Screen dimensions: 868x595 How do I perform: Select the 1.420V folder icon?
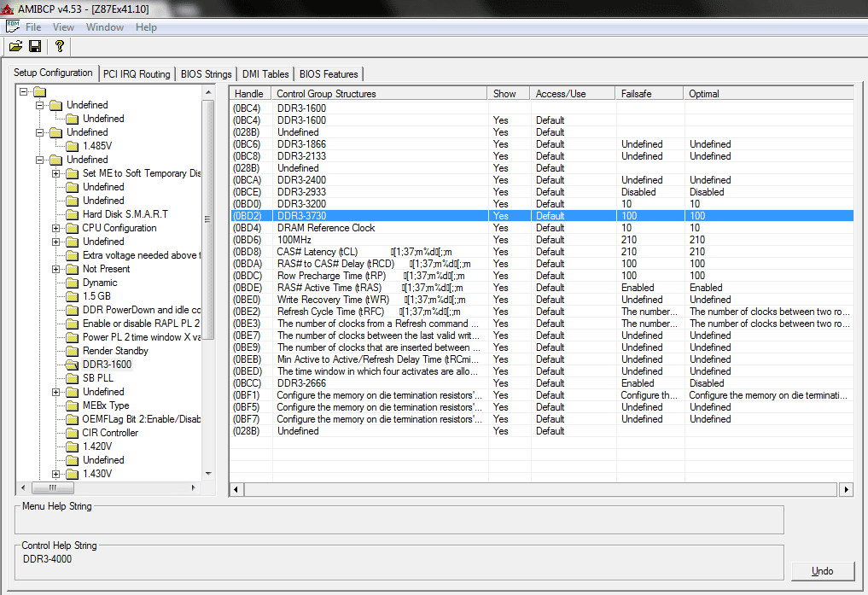[72, 446]
